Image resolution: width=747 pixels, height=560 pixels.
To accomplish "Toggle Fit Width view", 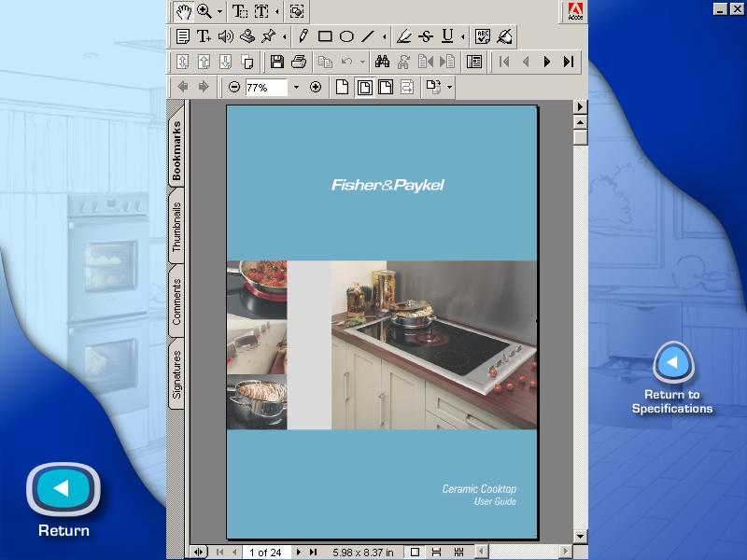I will pos(386,87).
